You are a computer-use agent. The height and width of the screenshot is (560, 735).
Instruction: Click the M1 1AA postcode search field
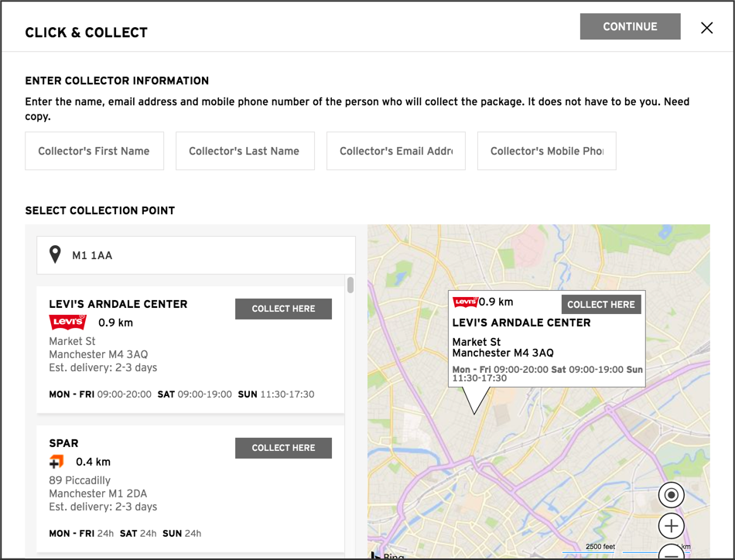(196, 255)
